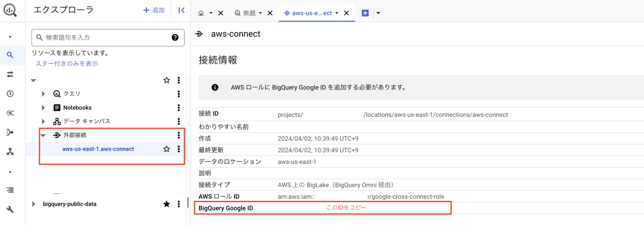
Task: Collapse the top project tree node
Action: (33, 80)
